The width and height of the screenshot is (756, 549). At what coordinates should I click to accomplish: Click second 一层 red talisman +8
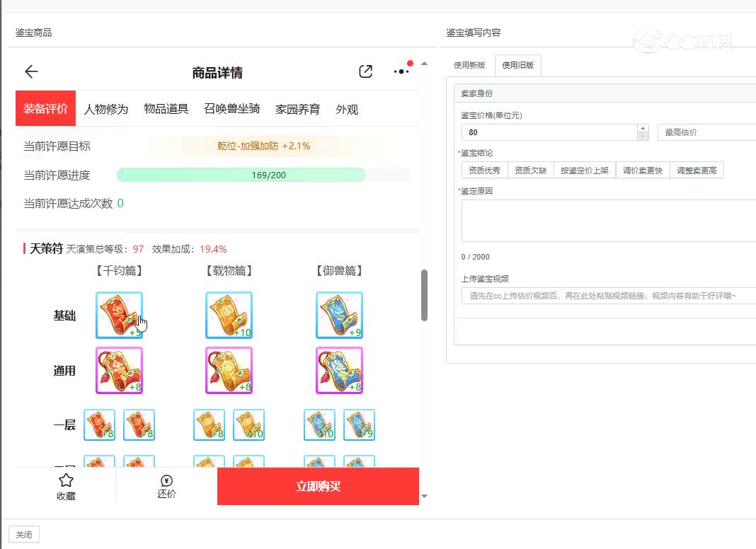click(x=139, y=424)
